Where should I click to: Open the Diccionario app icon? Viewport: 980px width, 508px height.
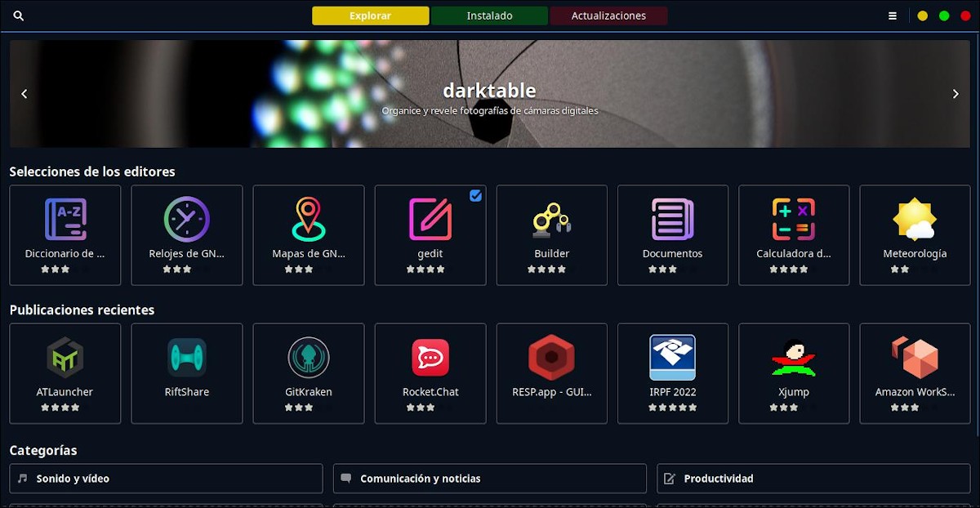tap(65, 219)
